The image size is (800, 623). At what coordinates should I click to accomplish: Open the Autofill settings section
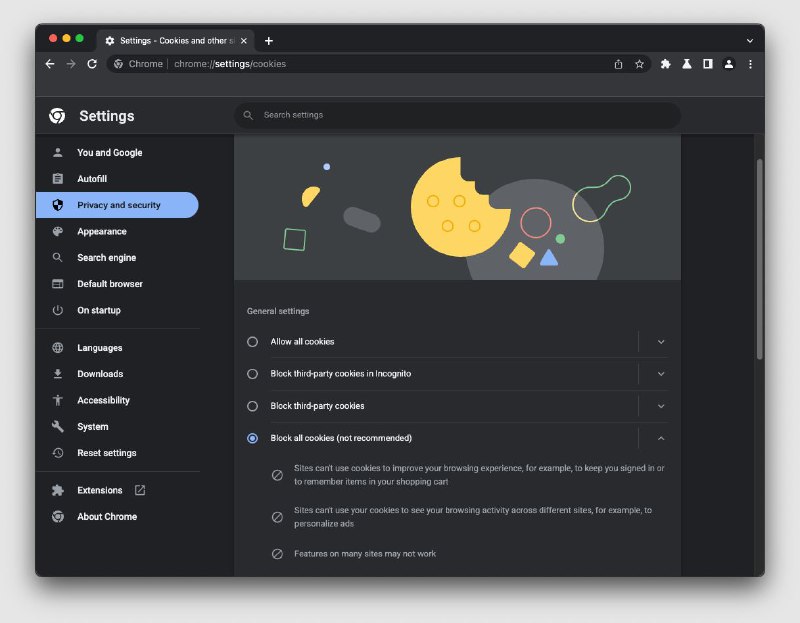tap(92, 179)
